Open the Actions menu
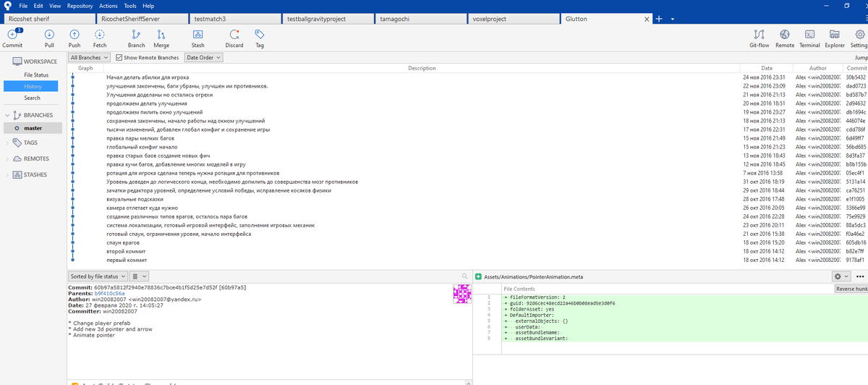Image resolution: width=868 pixels, height=385 pixels. click(x=109, y=6)
